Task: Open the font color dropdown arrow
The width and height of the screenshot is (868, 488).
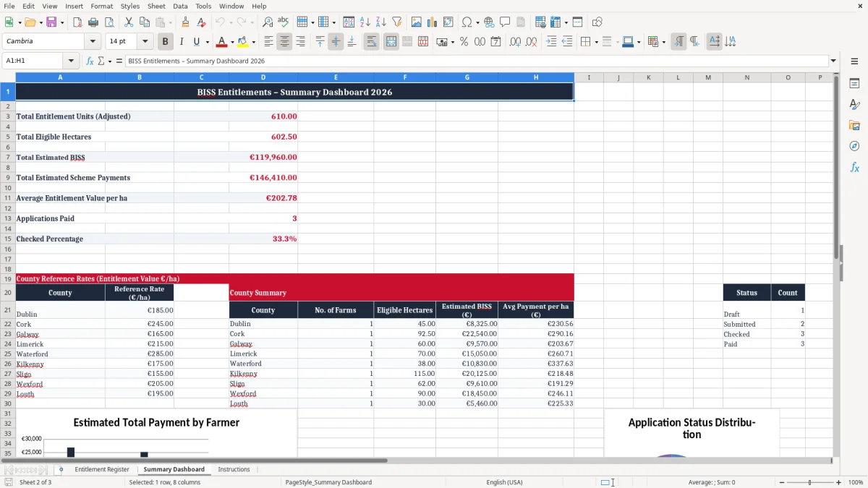Action: (x=232, y=42)
